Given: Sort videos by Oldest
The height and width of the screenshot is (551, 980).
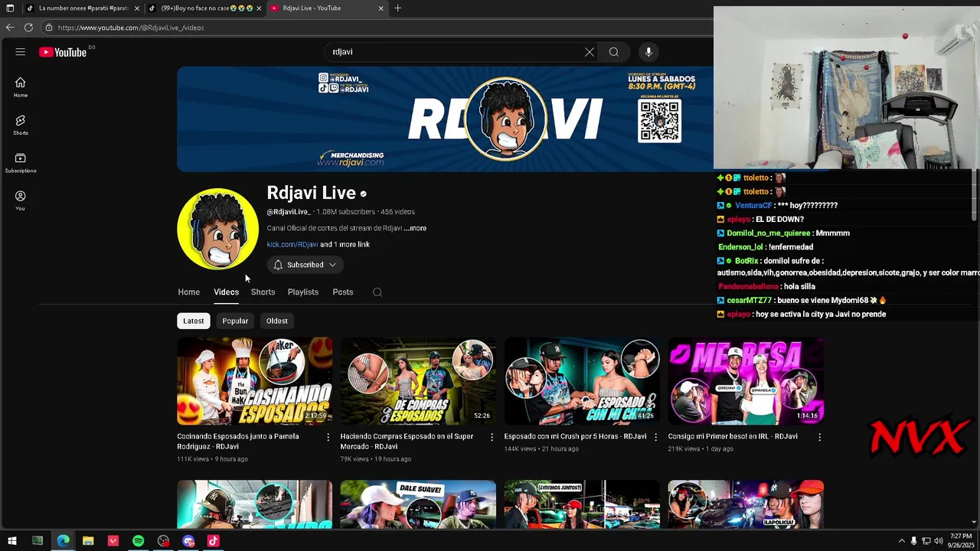Looking at the screenshot, I should [x=277, y=321].
